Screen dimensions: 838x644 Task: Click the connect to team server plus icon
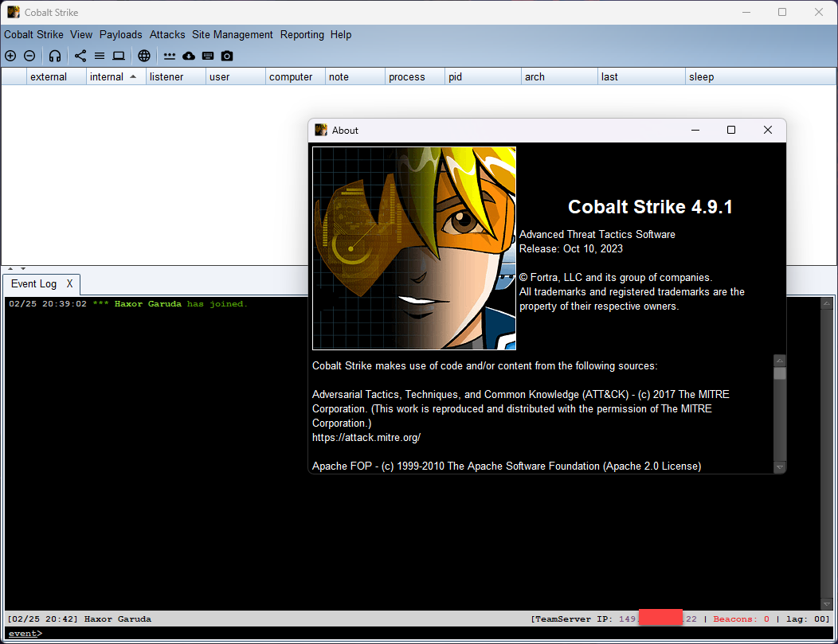click(x=10, y=56)
